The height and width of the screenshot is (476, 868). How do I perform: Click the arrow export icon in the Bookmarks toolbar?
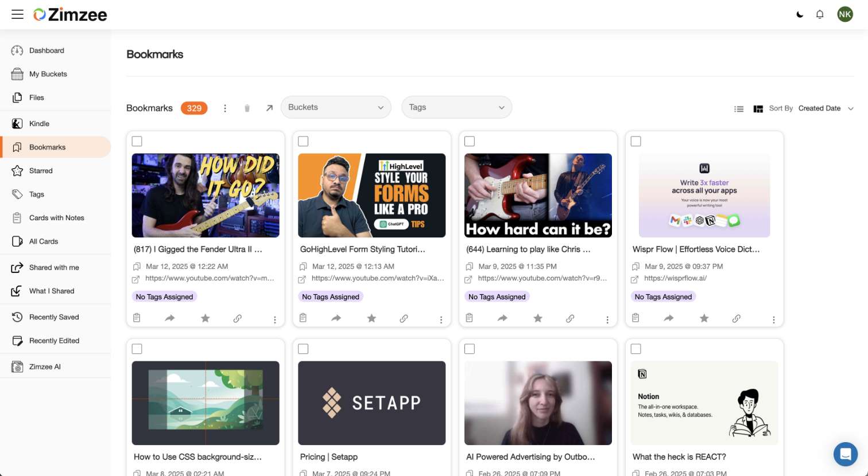[x=269, y=108]
